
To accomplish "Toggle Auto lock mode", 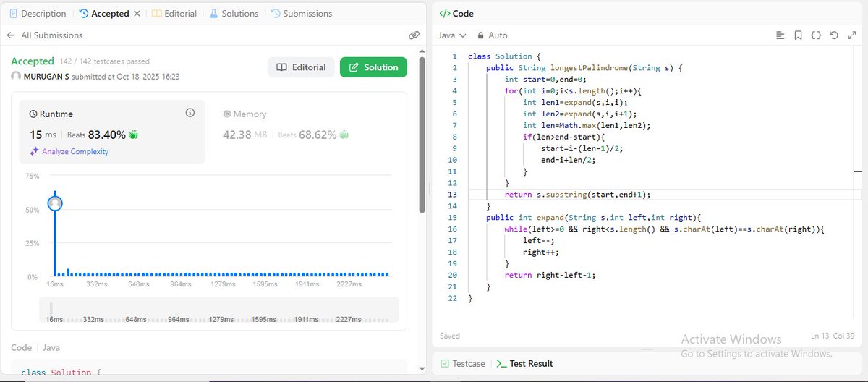I will (492, 35).
